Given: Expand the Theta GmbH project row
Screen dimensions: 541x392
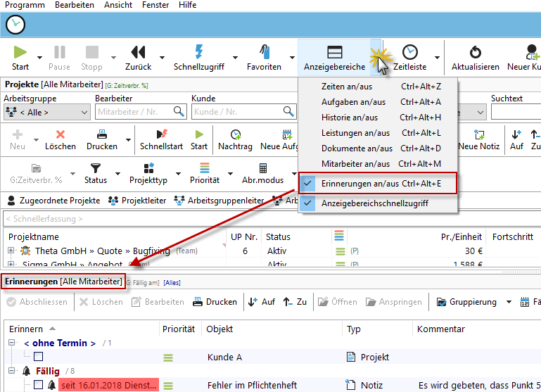Looking at the screenshot, I should [11, 251].
